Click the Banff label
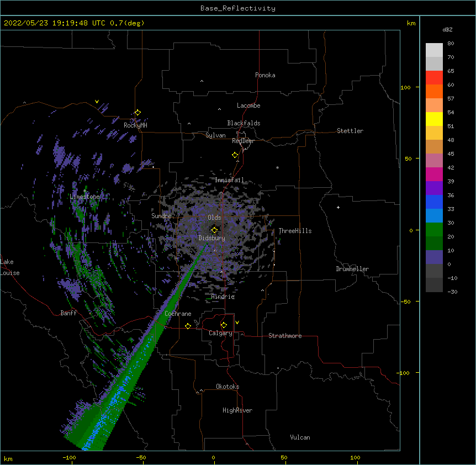476x465 pixels. click(x=68, y=313)
